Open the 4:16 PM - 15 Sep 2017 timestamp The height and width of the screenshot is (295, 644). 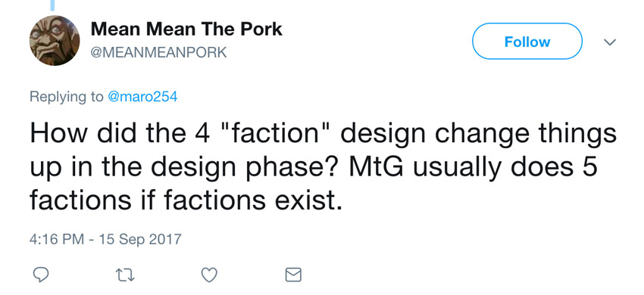coord(105,239)
